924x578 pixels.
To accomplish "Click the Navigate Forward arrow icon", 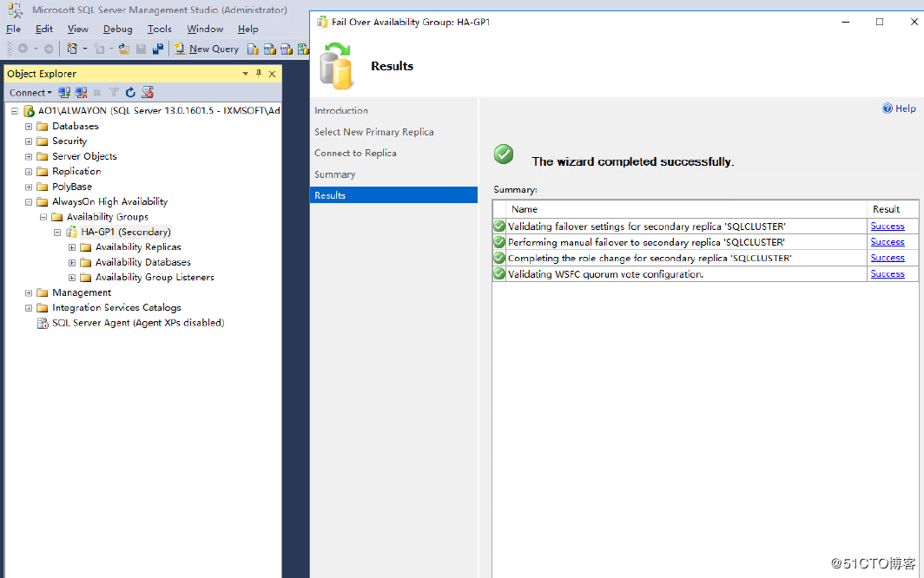I will (49, 49).
